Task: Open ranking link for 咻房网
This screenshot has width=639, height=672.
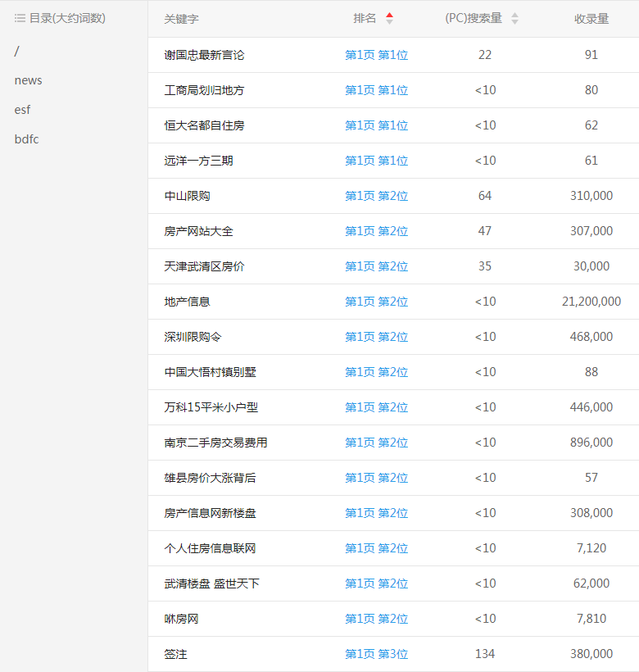Action: click(x=376, y=619)
